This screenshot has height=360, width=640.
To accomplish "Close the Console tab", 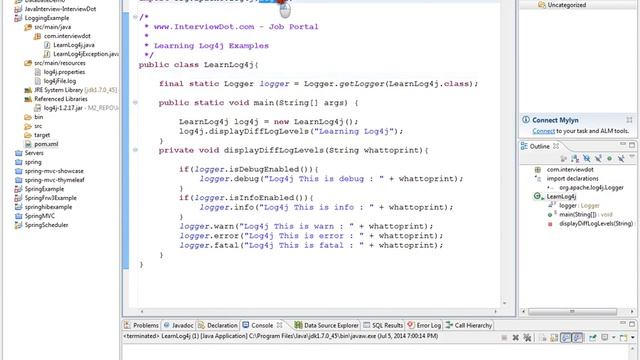I will (x=280, y=325).
